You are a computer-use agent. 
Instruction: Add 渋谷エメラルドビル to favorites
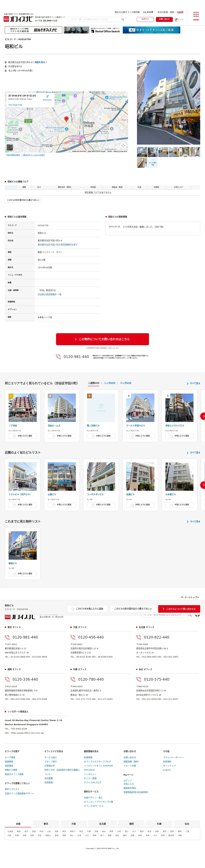pyautogui.click(x=179, y=436)
